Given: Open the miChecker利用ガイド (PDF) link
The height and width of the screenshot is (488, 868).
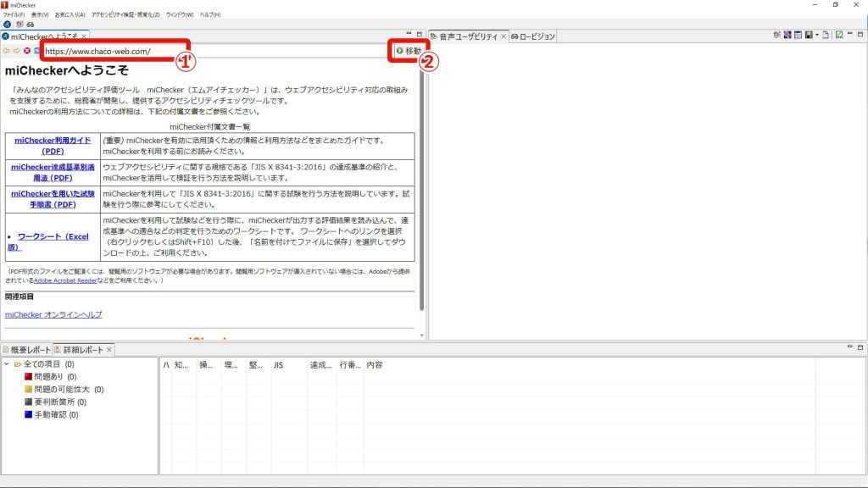Looking at the screenshot, I should (x=53, y=146).
